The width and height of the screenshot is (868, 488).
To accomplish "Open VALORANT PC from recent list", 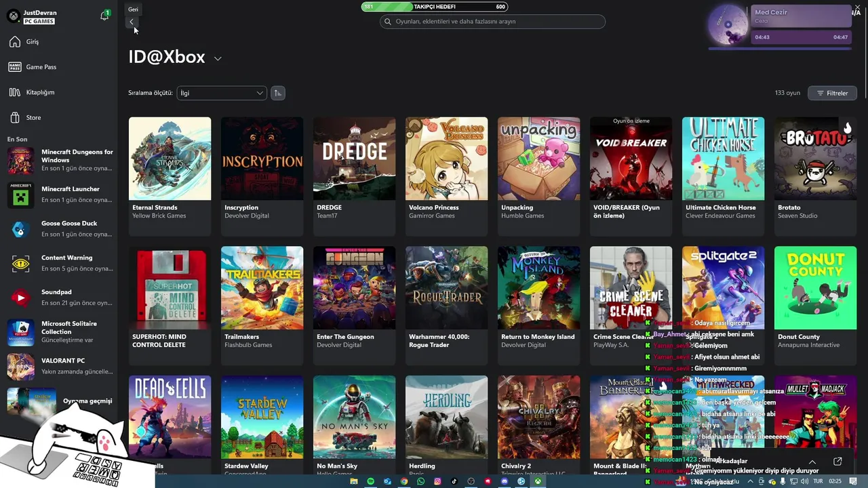I will 59,366.
